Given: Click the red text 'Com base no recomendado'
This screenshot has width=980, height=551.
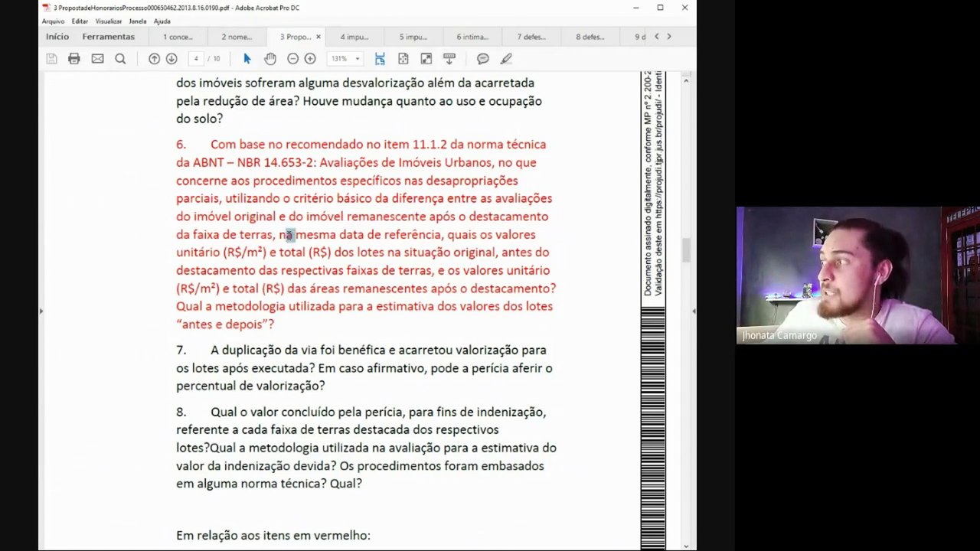Looking at the screenshot, I should (x=286, y=145).
